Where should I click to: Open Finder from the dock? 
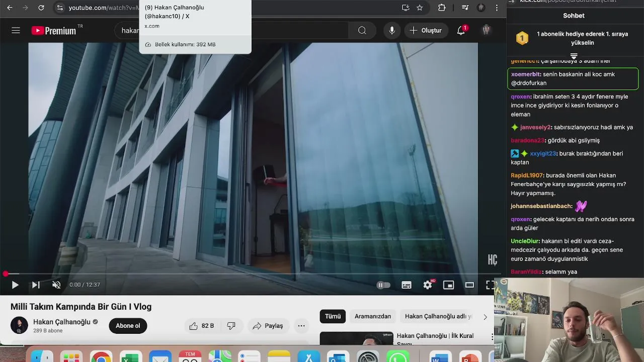[42, 357]
